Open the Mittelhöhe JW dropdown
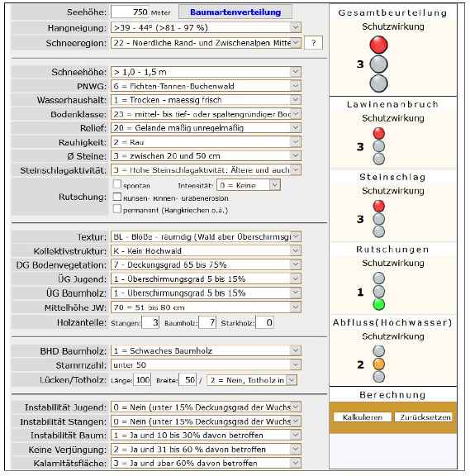 tap(206, 307)
